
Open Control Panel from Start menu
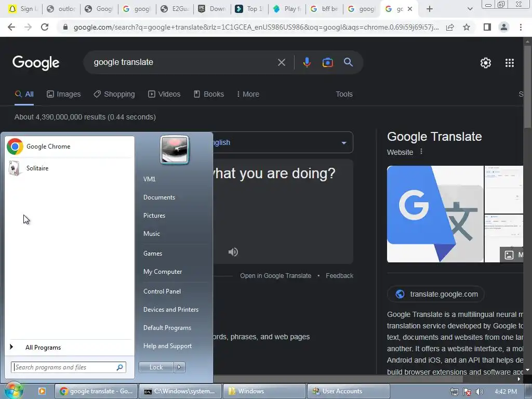(162, 291)
